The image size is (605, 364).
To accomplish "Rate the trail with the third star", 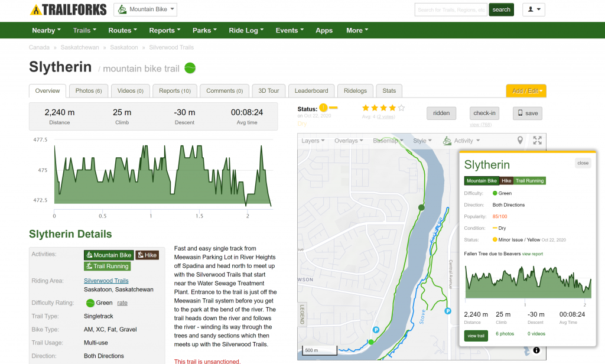I will click(383, 108).
